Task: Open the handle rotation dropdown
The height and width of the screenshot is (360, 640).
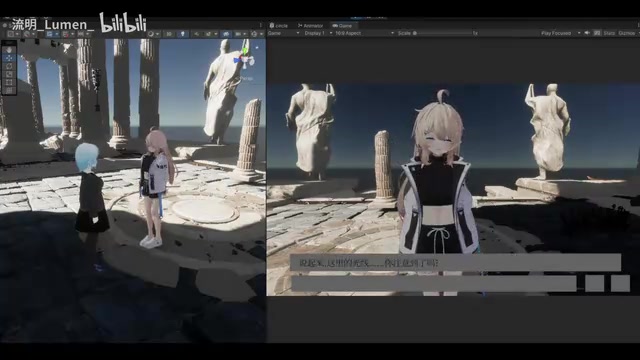Action: [29, 34]
